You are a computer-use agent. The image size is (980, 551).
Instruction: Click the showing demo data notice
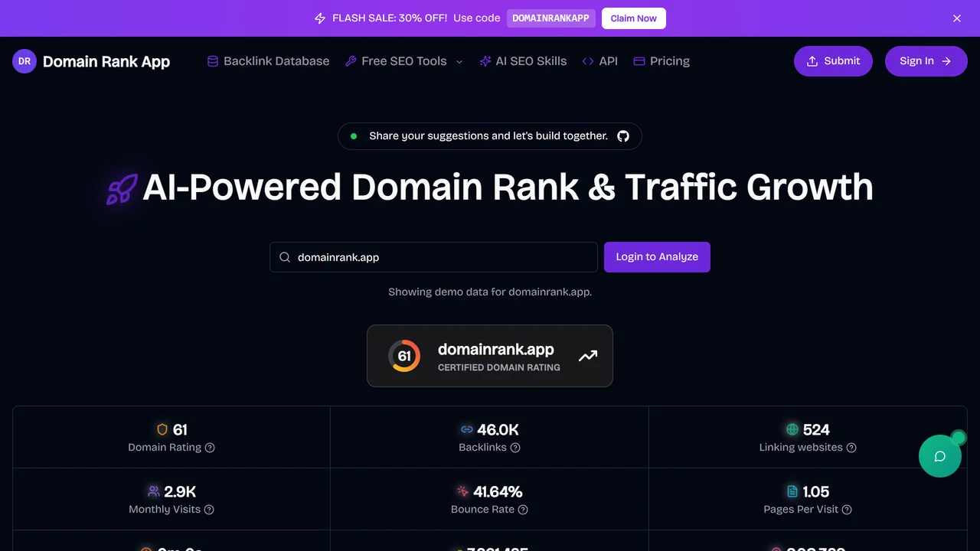pyautogui.click(x=490, y=292)
